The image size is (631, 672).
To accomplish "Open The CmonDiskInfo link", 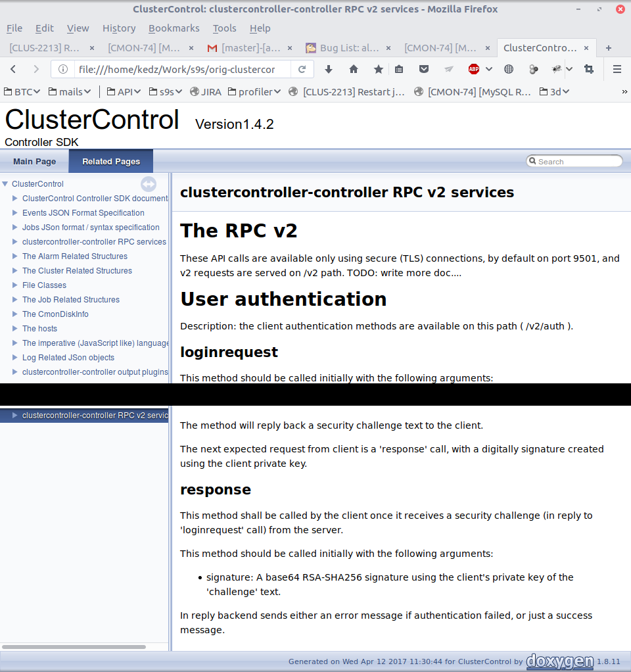I will pyautogui.click(x=55, y=314).
